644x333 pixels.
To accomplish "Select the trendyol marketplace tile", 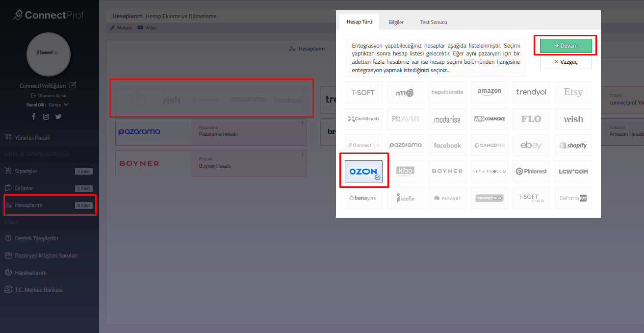I will coord(531,92).
